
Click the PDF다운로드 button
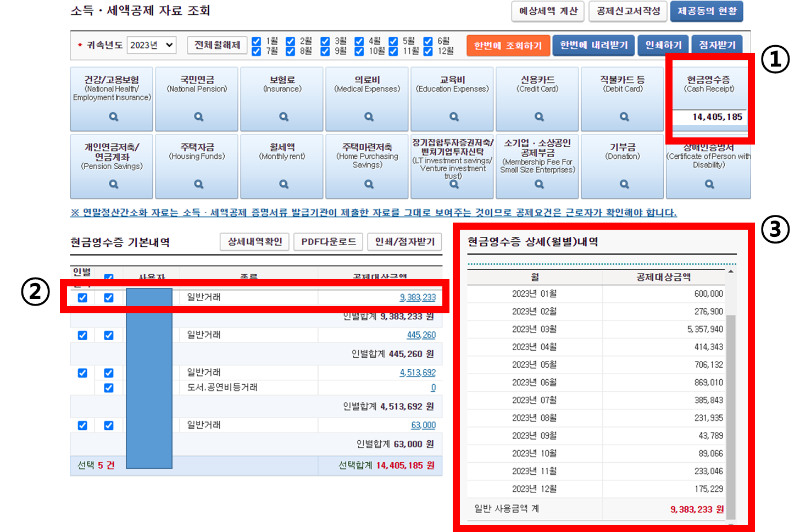coord(328,241)
